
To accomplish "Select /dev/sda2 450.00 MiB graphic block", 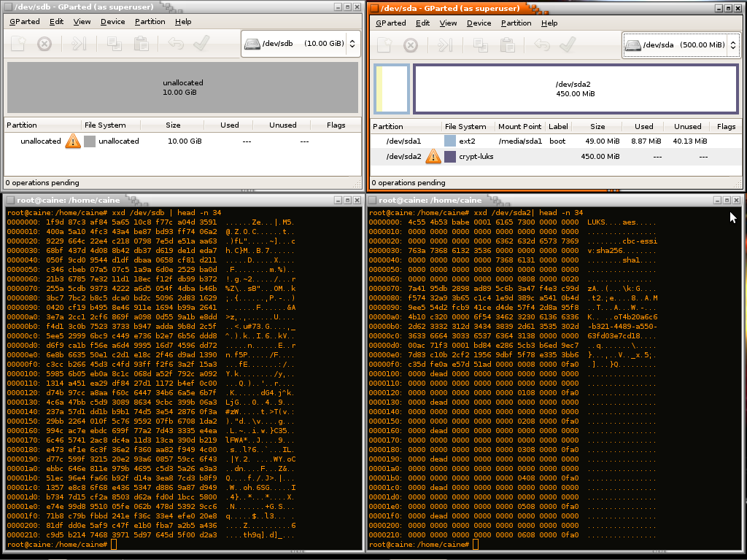I will pyautogui.click(x=576, y=89).
